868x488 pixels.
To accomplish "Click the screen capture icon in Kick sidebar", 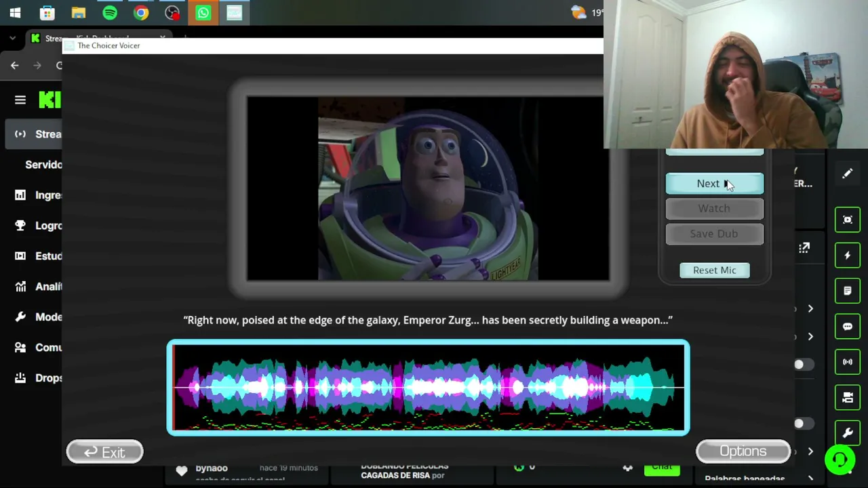I will [x=848, y=220].
